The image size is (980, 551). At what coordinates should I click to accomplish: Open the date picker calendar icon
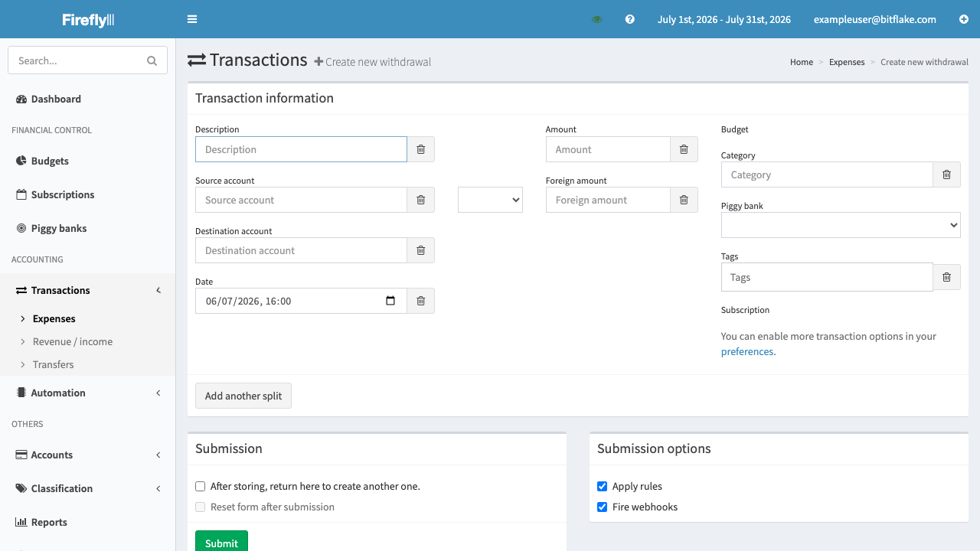(390, 301)
